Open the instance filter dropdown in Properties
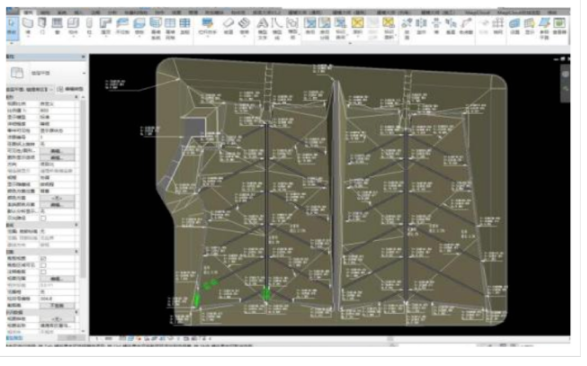 [51, 89]
